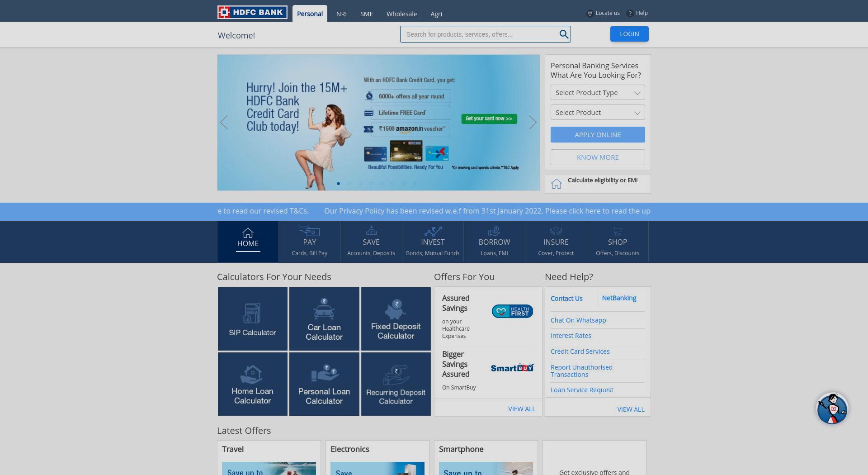The height and width of the screenshot is (475, 868).
Task: Click the search magnifier icon
Action: [564, 34]
